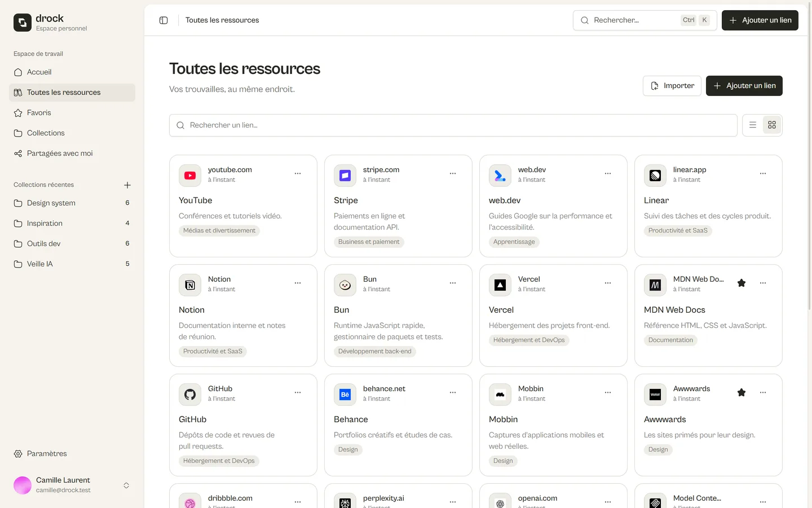Click the Toutes les ressources breadcrumb
812x508 pixels.
click(222, 20)
